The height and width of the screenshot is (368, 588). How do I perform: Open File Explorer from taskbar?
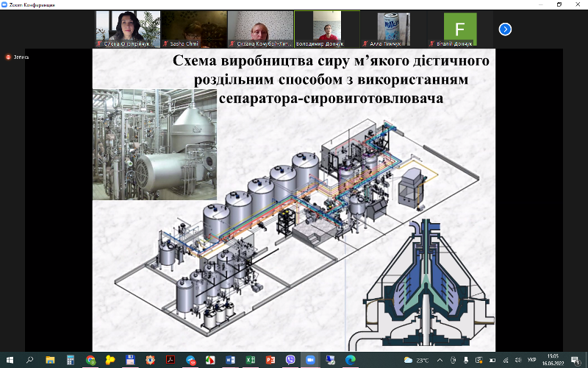coord(50,360)
